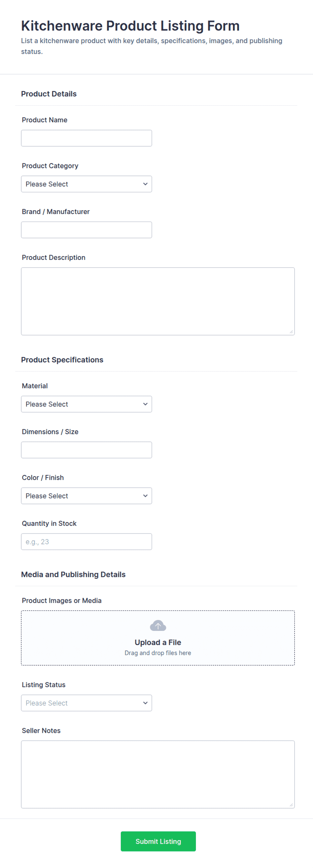Select the Dimensions / Size input box
Viewport: 313px width, 868px height.
[86, 450]
